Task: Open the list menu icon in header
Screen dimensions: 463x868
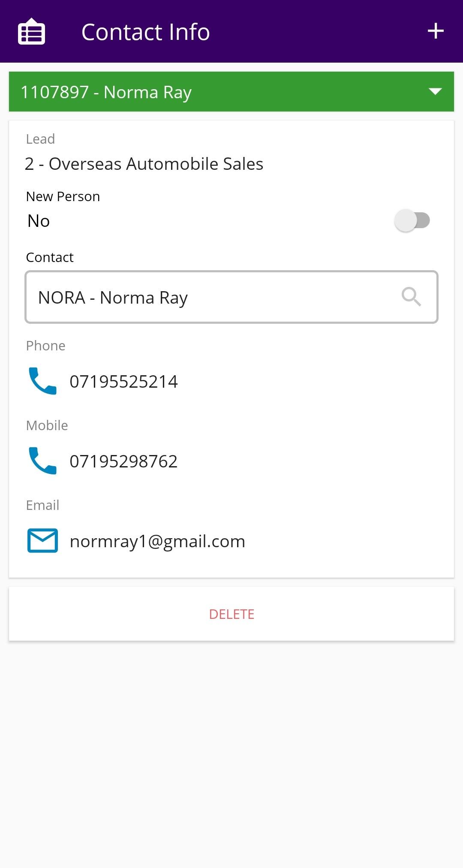Action: click(x=31, y=31)
